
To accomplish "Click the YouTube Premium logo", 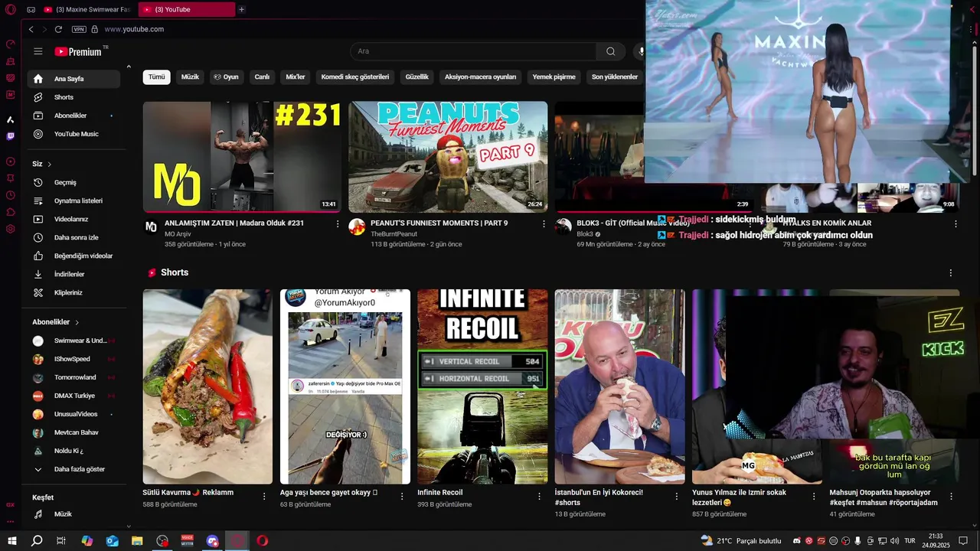I will tap(78, 51).
